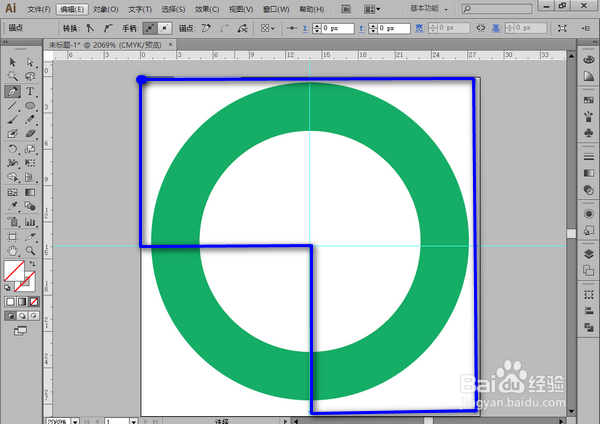Convert anchor point to smooth

coord(108,28)
